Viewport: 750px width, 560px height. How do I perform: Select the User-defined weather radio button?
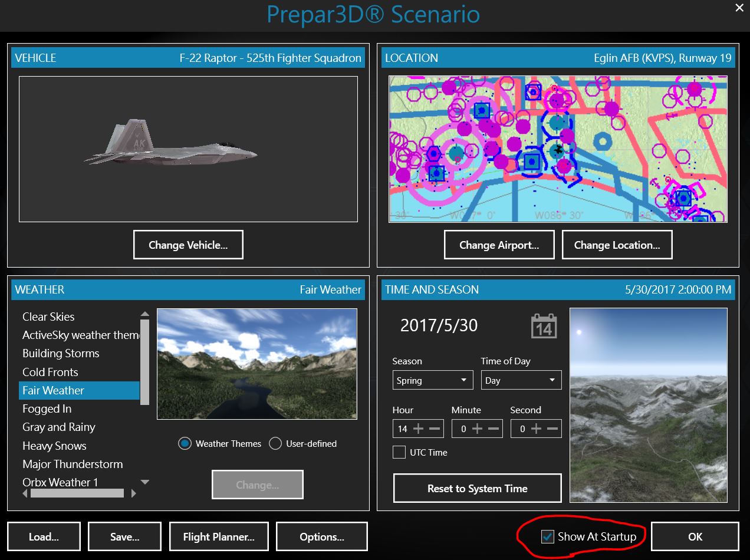(x=275, y=444)
